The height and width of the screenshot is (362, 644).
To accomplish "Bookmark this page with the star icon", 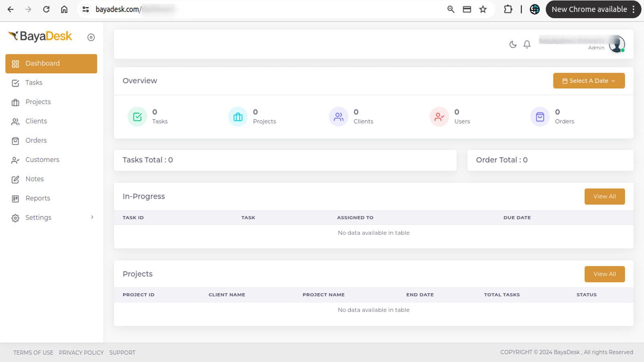I will [x=483, y=9].
